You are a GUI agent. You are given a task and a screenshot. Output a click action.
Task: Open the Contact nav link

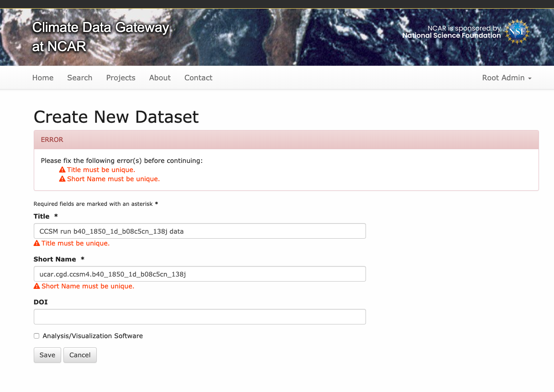pos(199,78)
